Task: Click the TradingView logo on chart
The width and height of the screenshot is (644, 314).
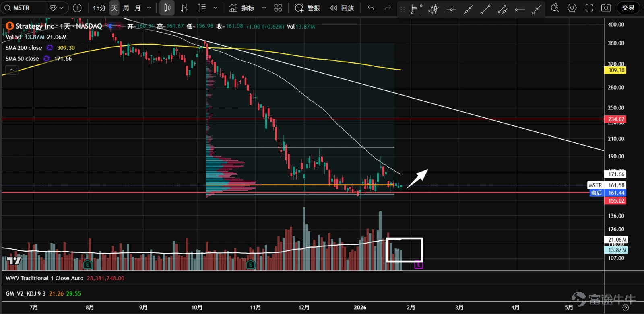Action: (13, 261)
